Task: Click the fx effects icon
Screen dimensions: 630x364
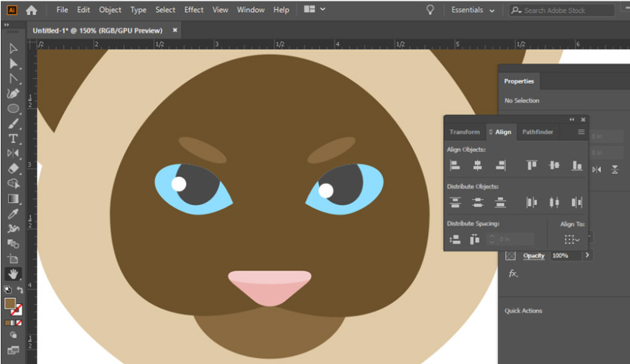Action: (513, 274)
